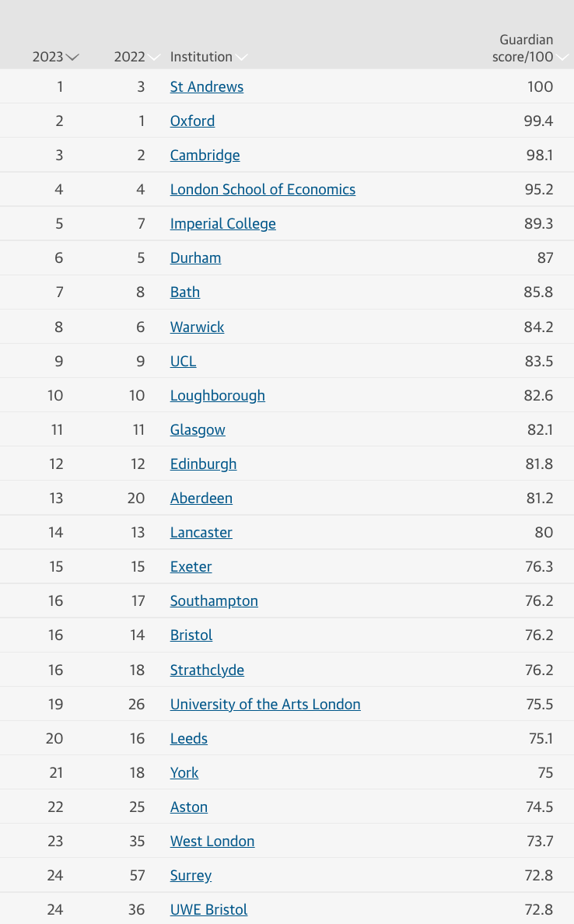Select the Imperial College link

tap(222, 223)
